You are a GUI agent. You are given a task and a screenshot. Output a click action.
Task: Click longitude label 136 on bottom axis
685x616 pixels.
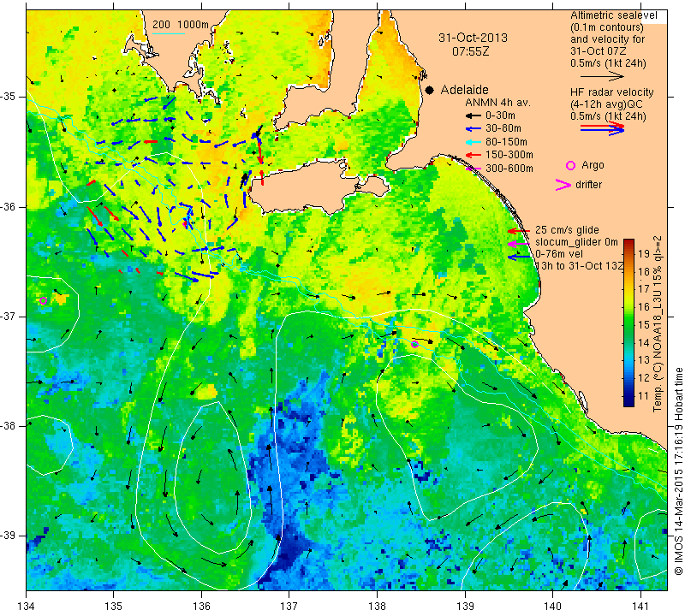click(202, 607)
